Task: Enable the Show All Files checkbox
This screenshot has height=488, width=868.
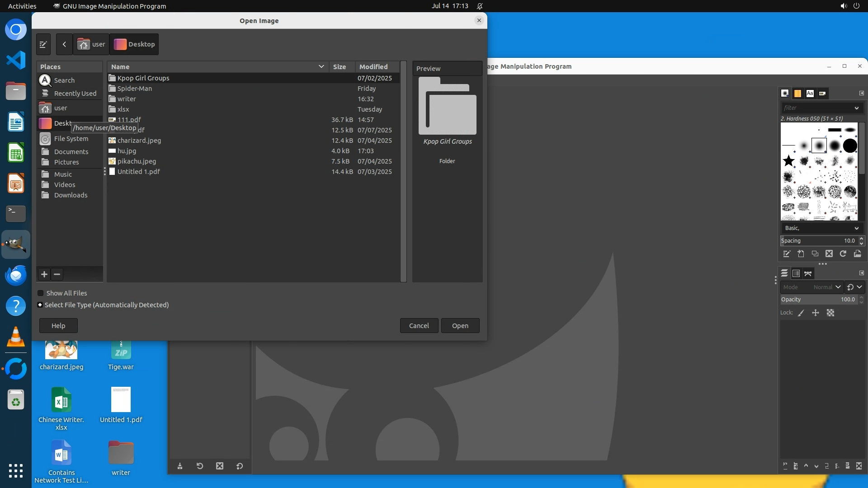Action: click(x=41, y=293)
